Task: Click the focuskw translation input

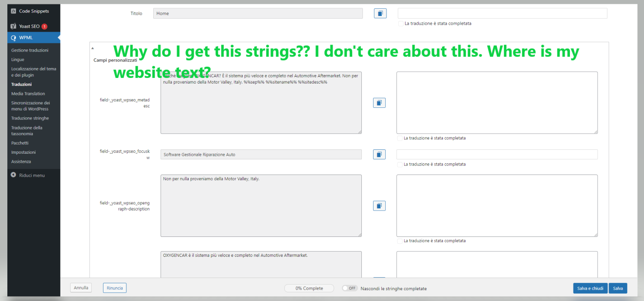Action: point(497,154)
